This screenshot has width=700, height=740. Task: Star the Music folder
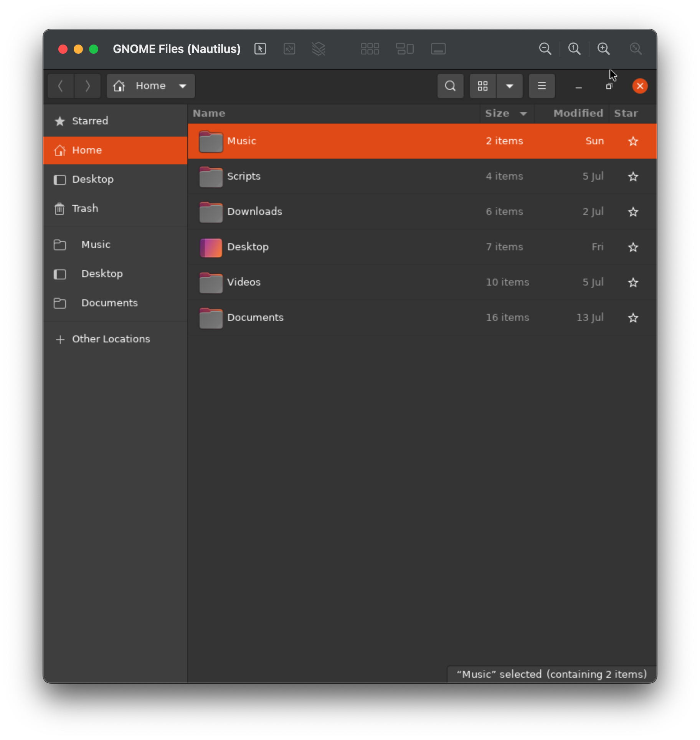coord(633,141)
